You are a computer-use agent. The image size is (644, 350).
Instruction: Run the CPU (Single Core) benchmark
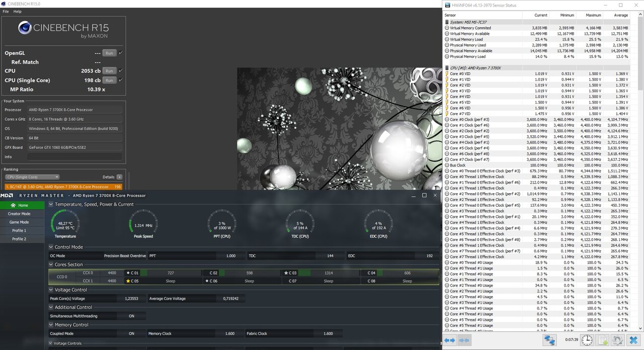109,80
